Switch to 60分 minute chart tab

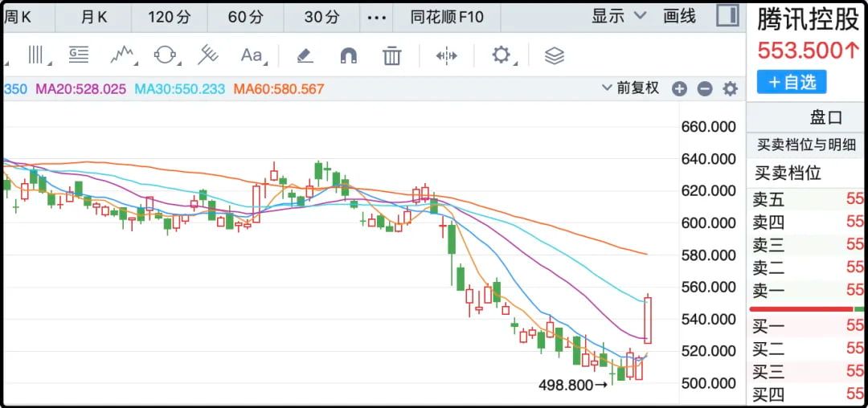pyautogui.click(x=245, y=16)
